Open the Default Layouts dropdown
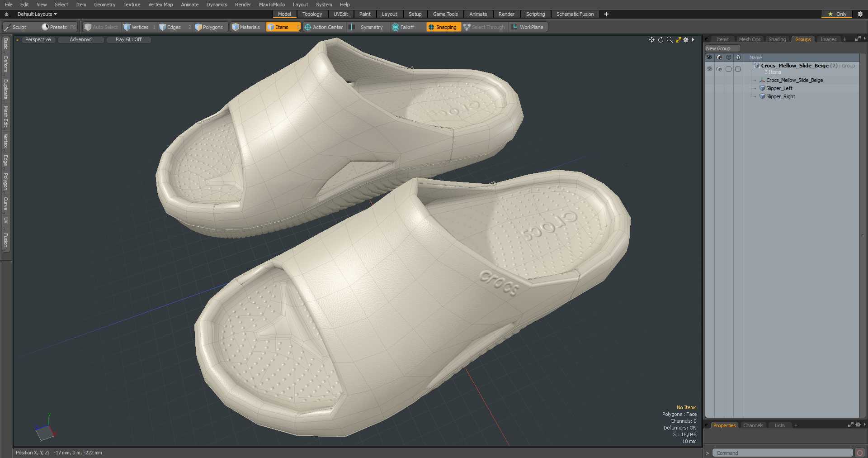The width and height of the screenshot is (868, 458). [x=37, y=14]
